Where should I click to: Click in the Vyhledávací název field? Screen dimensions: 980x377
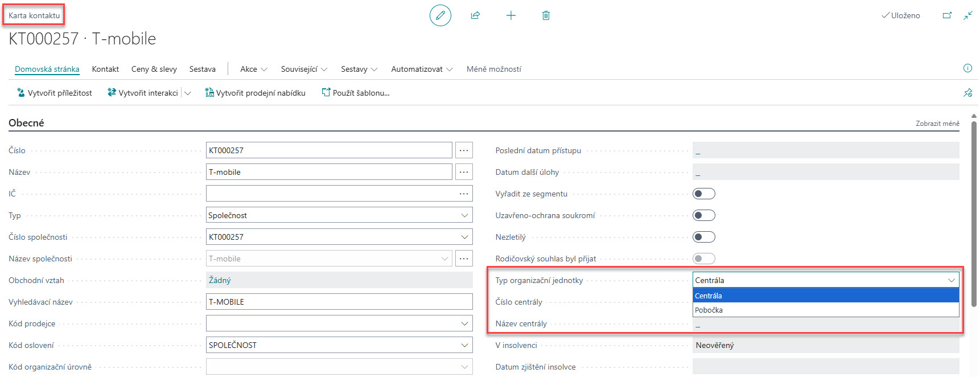pyautogui.click(x=339, y=302)
